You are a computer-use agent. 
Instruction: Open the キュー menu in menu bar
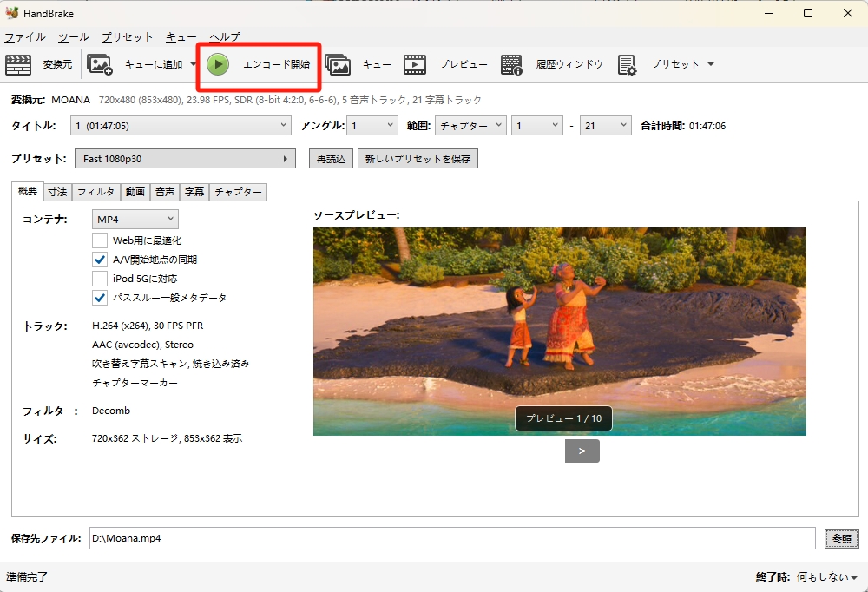[181, 37]
